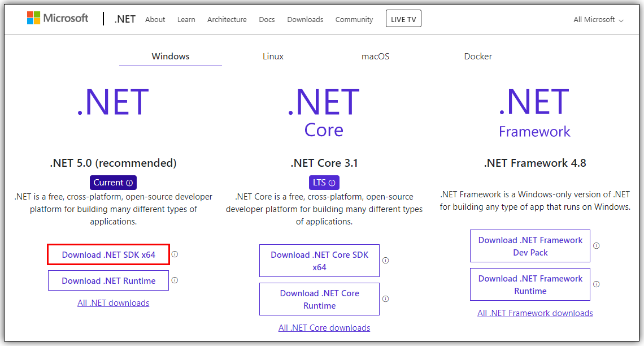Open the All .NET Framework downloads link
This screenshot has width=644, height=346.
click(535, 313)
